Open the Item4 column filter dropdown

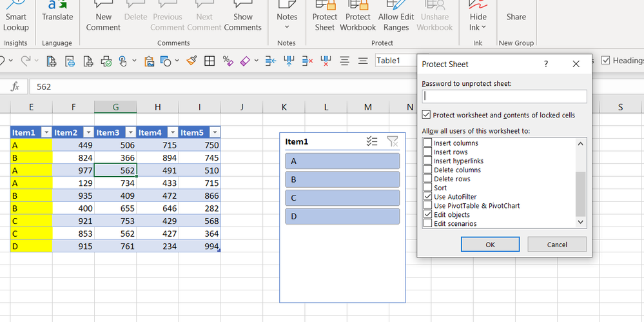173,132
